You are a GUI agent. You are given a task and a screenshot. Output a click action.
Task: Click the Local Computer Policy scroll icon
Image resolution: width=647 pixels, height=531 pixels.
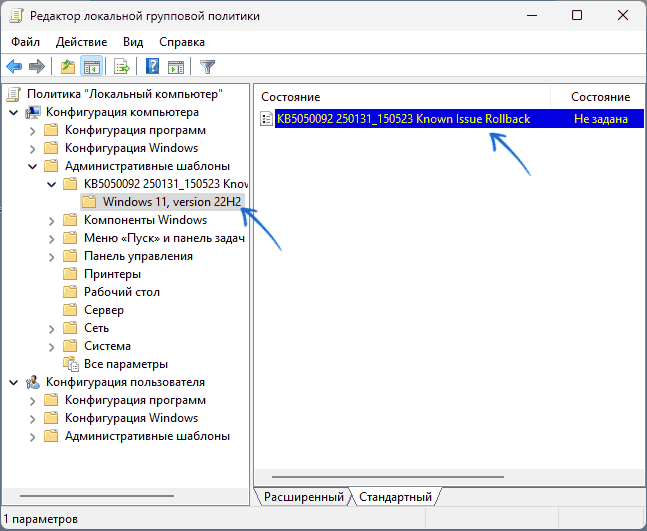13,94
